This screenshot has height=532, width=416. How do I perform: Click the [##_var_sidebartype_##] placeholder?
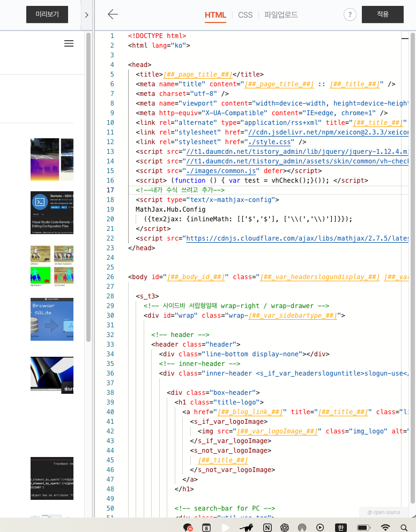(293, 316)
